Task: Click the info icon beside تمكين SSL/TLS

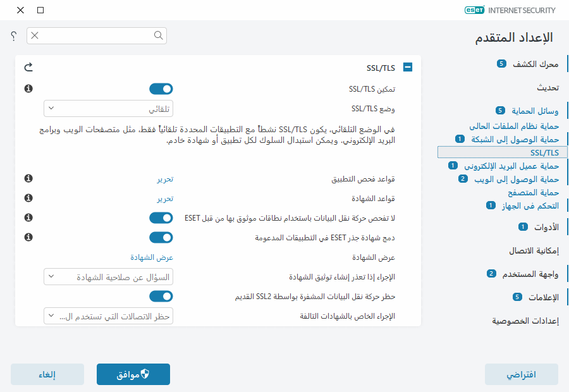Action: (28, 89)
